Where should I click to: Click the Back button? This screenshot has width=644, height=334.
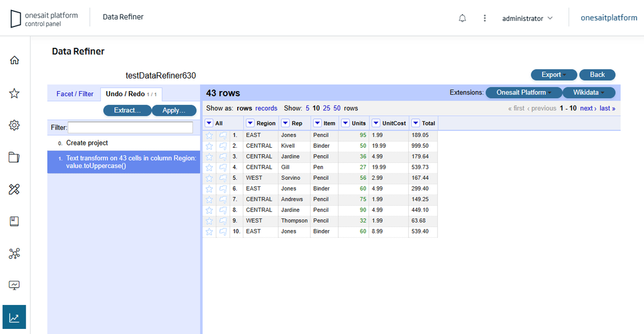point(597,75)
